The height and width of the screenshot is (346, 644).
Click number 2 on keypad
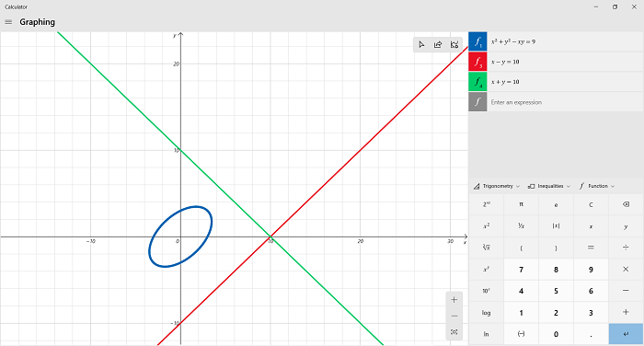coord(556,312)
